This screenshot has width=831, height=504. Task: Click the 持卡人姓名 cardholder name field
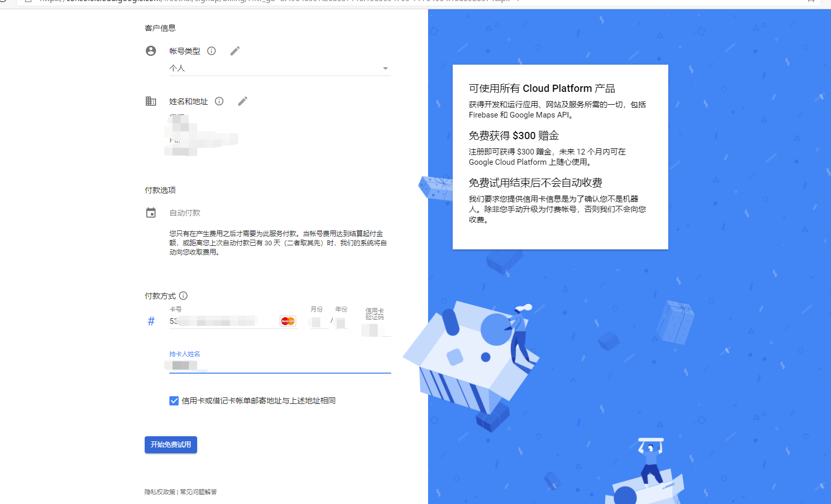tap(280, 365)
